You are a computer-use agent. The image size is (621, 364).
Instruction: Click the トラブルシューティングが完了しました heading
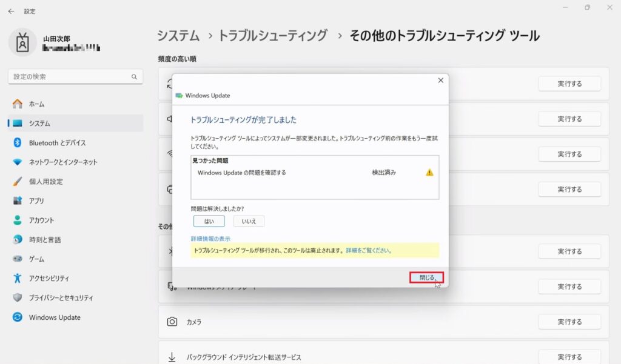coord(243,120)
